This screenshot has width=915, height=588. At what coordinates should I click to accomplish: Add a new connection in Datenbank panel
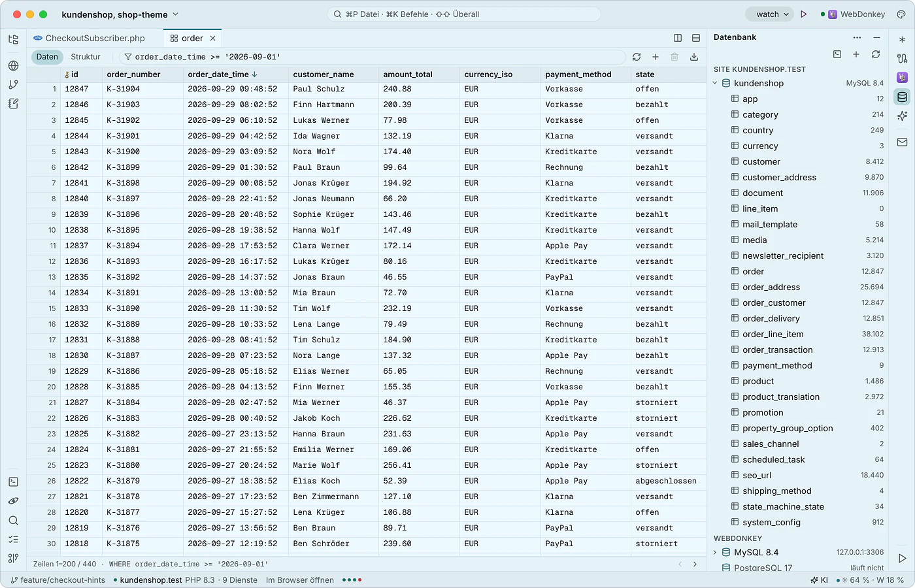point(856,54)
